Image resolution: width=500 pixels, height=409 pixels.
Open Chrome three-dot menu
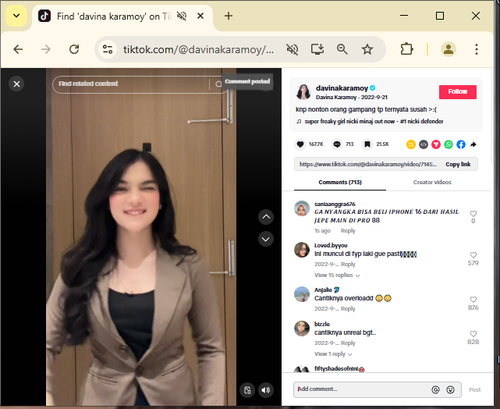pos(476,49)
